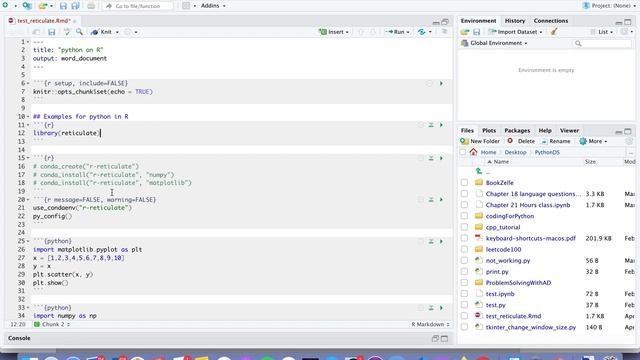Run all chunks above the library(reticulate) chunk
The width and height of the screenshot is (640, 360).
click(x=431, y=125)
